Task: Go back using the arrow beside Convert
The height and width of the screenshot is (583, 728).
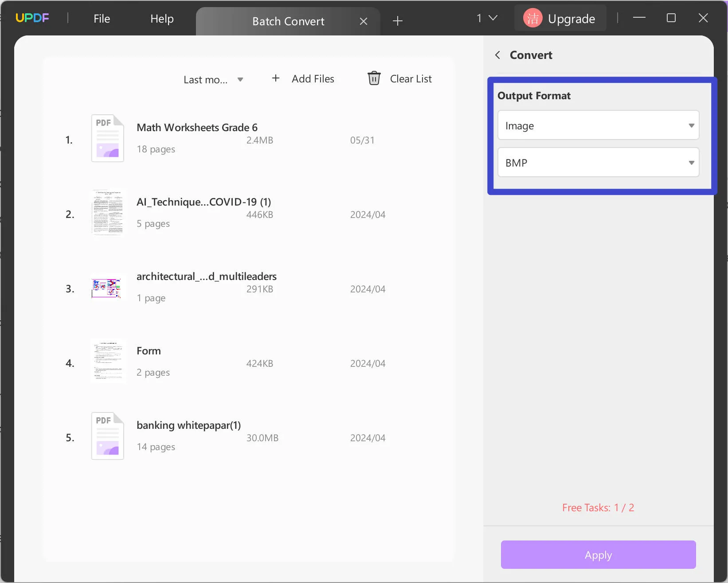Action: pyautogui.click(x=498, y=55)
